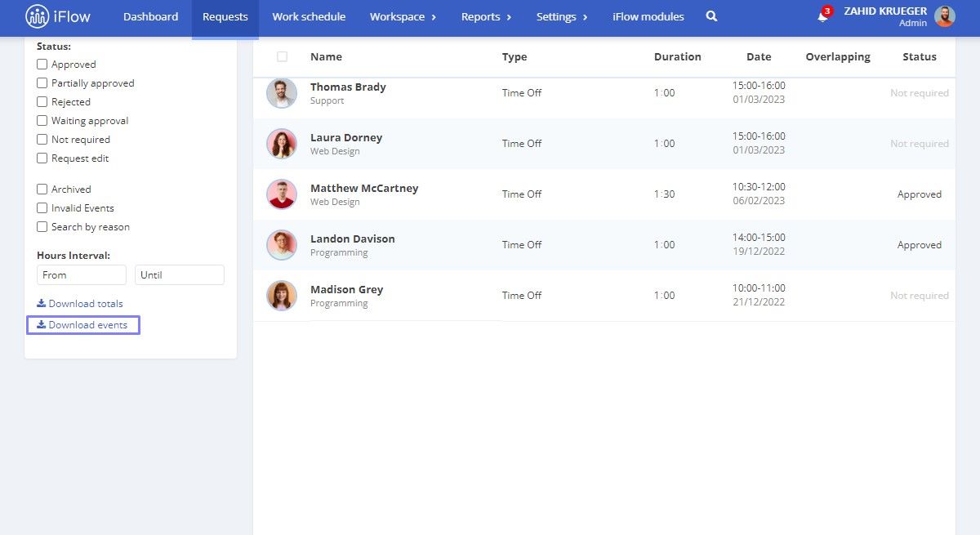Enable the Rejected status checkbox

(x=42, y=102)
